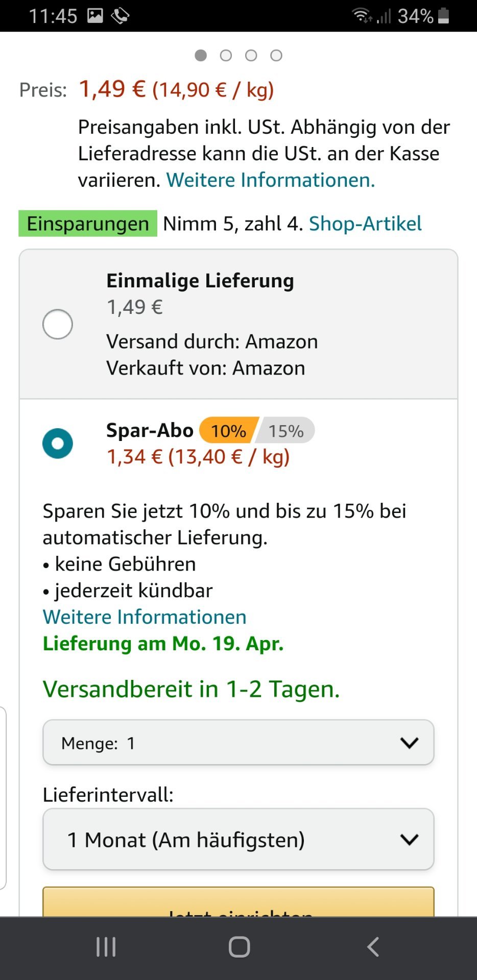The image size is (477, 980).
Task: Select the Spar-Abo radio button
Action: [58, 443]
